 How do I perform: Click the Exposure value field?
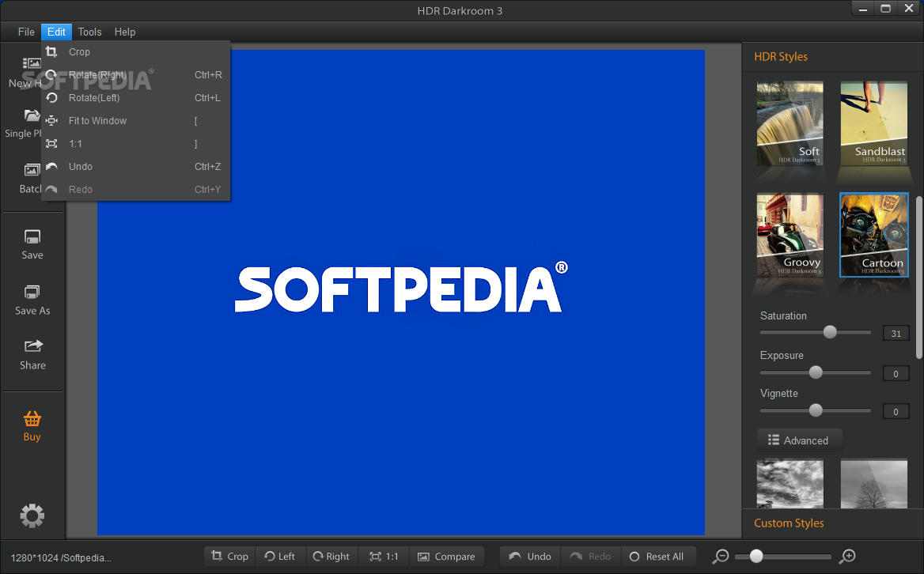tap(896, 373)
